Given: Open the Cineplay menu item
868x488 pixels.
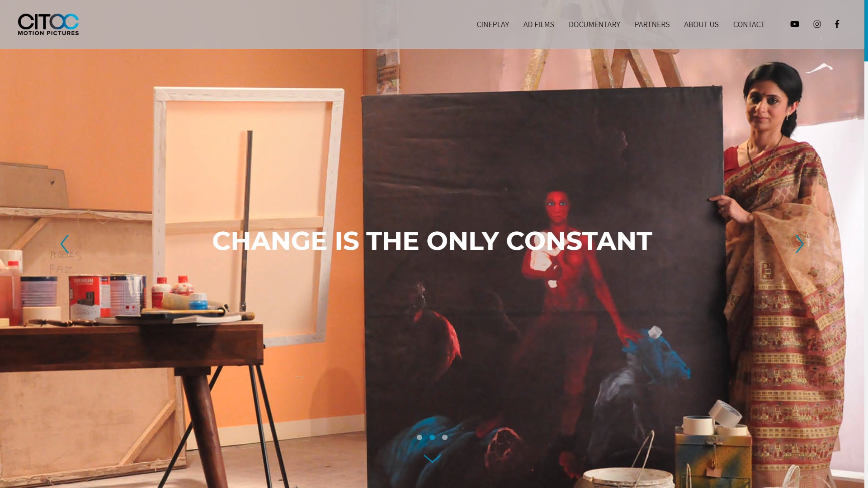Looking at the screenshot, I should click(x=493, y=24).
